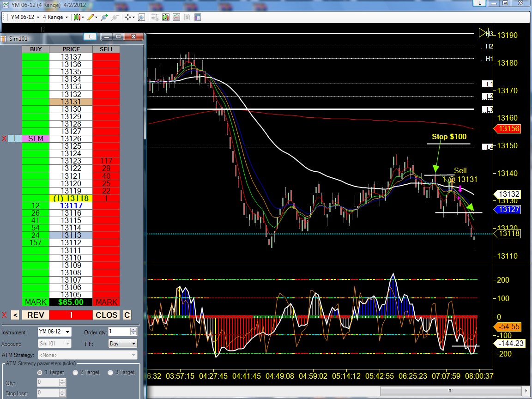
Task: Click the PRICE column header
Action: [71, 49]
